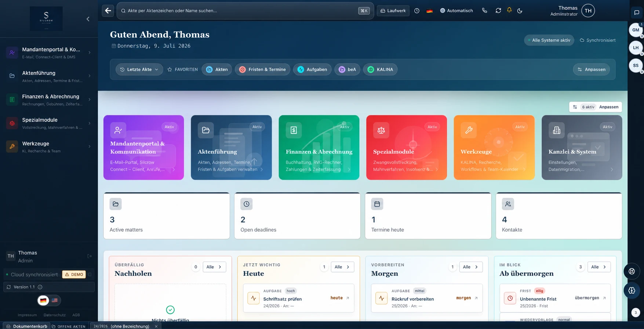Open the help lifebuoy floating button
644x329 pixels.
632,271
